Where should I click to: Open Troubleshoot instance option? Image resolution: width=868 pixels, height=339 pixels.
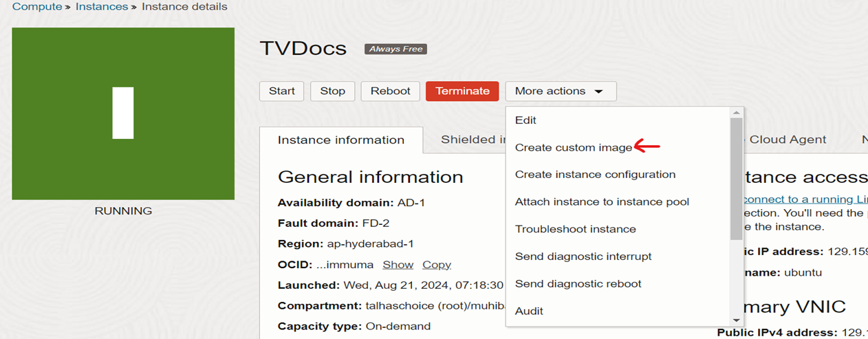[575, 229]
